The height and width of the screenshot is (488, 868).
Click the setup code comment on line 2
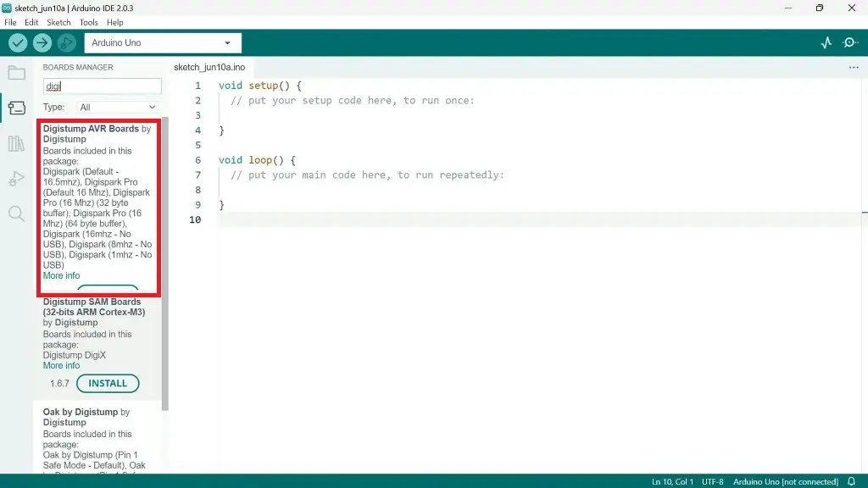click(353, 101)
